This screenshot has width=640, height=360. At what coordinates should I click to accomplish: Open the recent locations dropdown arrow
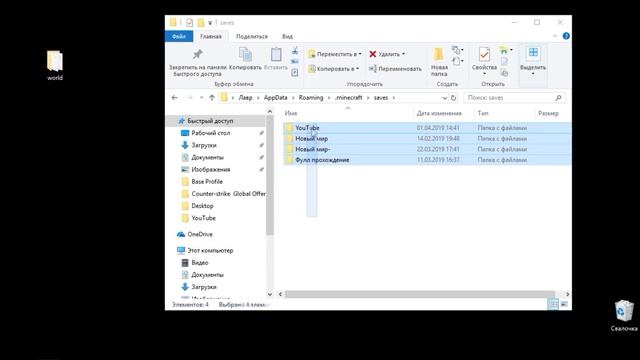pos(201,98)
